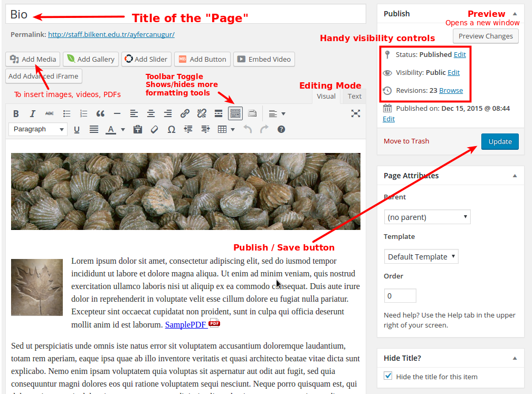Image resolution: width=532 pixels, height=394 pixels.
Task: Enter distraction-free fullscreen mode
Action: point(356,113)
